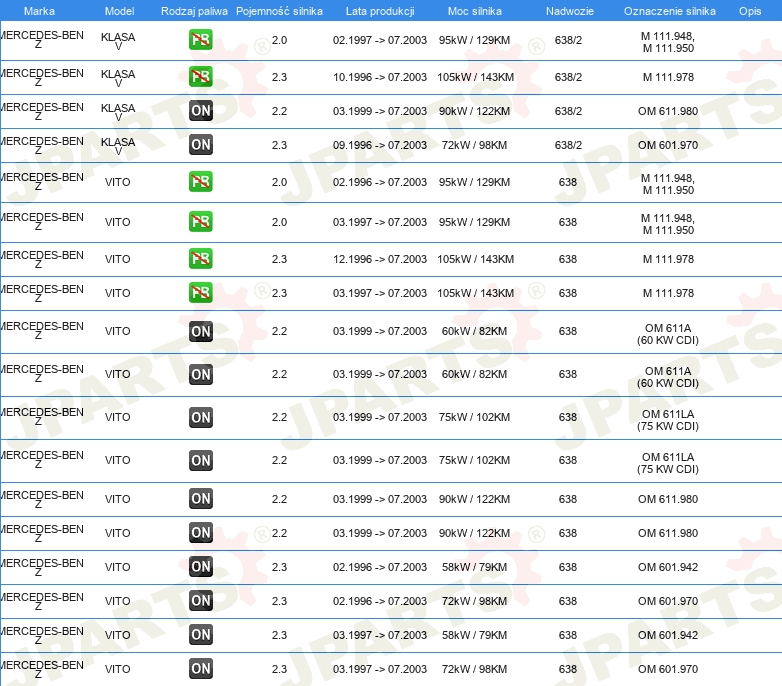The image size is (782, 686).
Task: Select PB icon for VITO 2.3 from 12.1996
Action: pos(201,259)
